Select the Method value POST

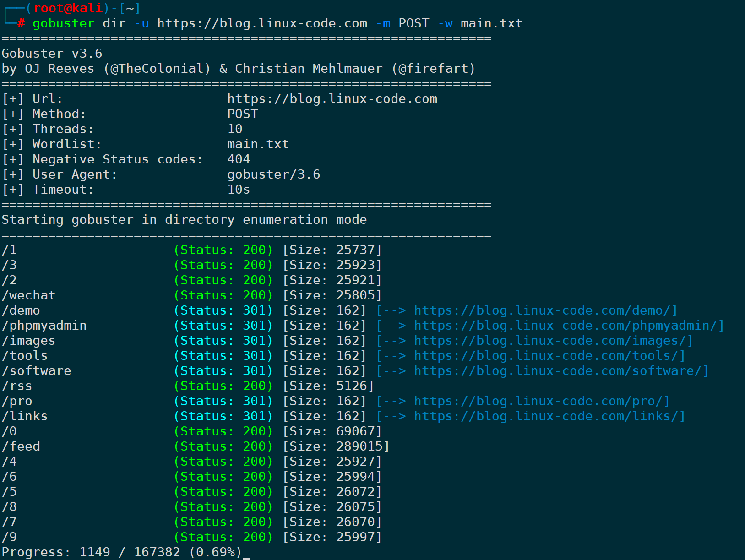243,114
